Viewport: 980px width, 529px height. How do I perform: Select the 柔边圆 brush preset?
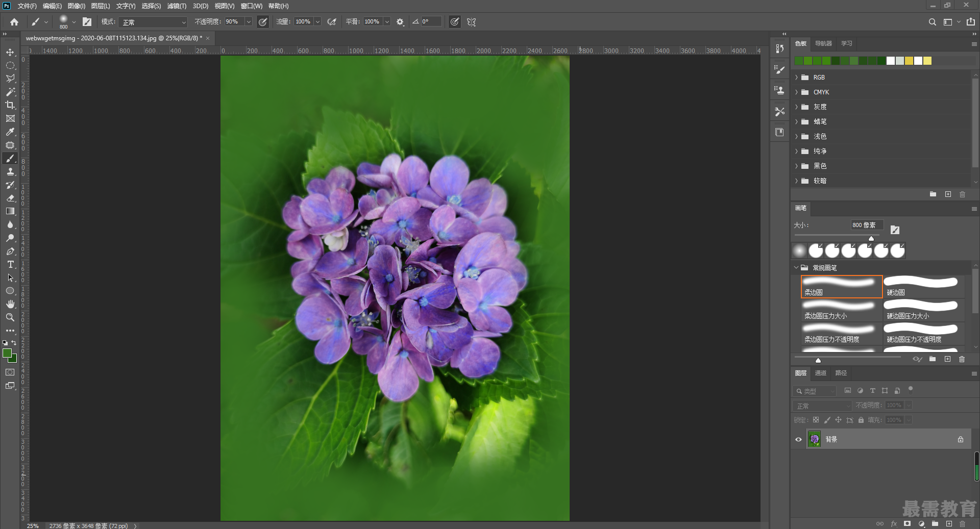[x=842, y=287]
